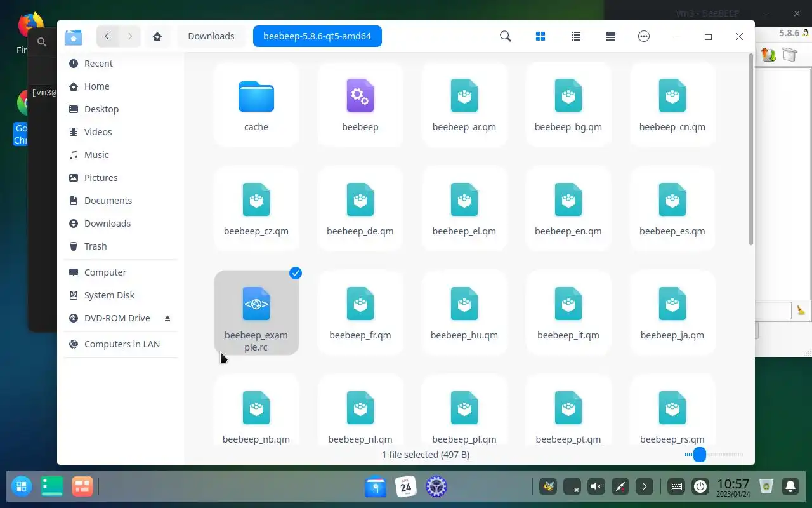Image resolution: width=812 pixels, height=508 pixels.
Task: Go back to previous folder
Action: coord(107,36)
